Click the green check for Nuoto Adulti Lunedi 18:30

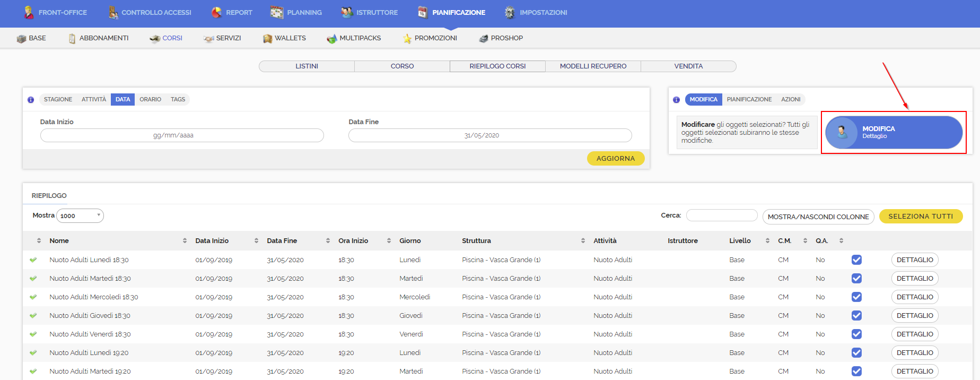coord(33,260)
